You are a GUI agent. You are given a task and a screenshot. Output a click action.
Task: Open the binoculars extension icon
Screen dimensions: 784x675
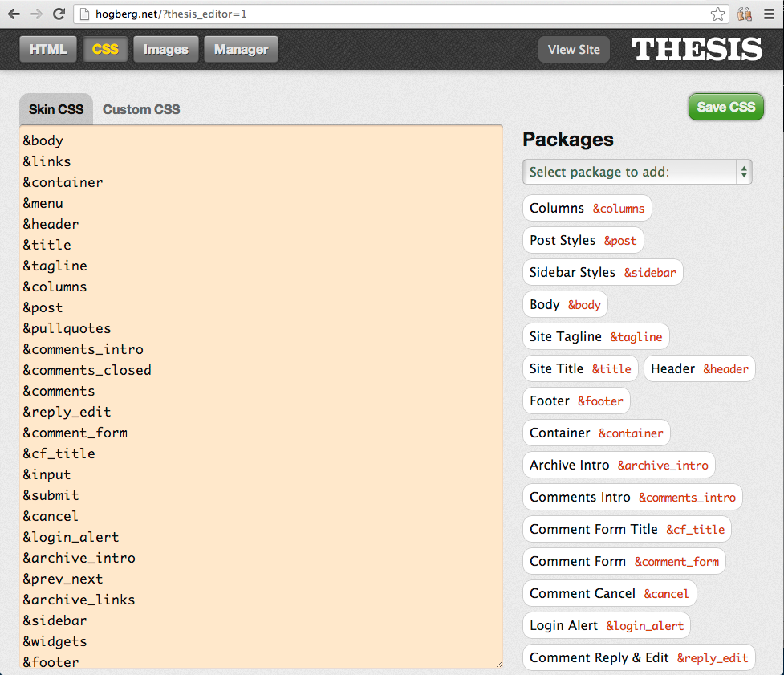[x=745, y=14]
